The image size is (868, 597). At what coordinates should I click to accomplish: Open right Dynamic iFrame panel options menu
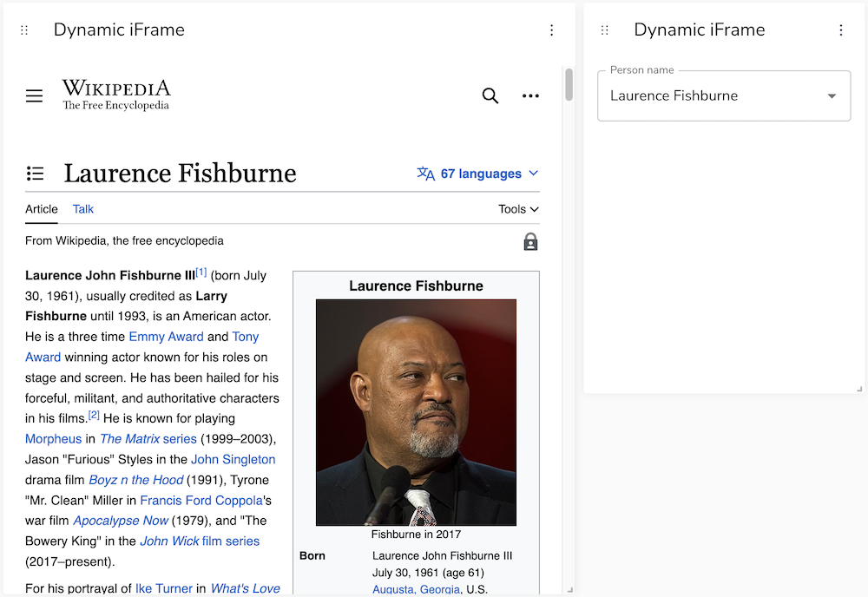click(841, 30)
